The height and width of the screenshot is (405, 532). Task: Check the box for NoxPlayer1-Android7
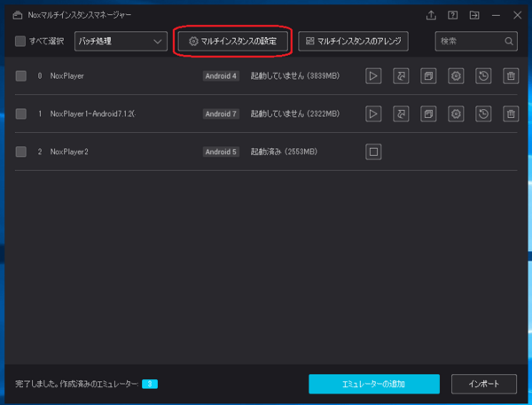point(21,113)
